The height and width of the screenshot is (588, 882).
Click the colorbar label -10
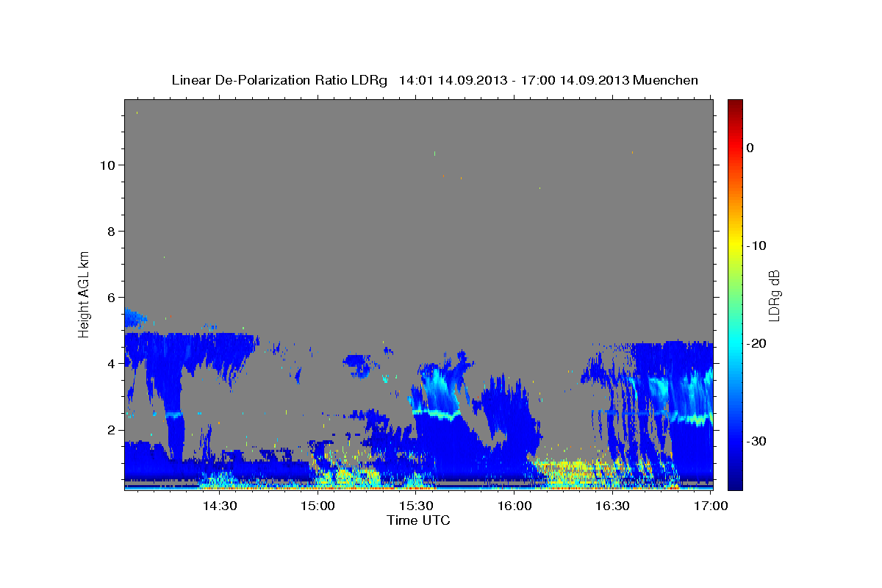click(x=758, y=245)
